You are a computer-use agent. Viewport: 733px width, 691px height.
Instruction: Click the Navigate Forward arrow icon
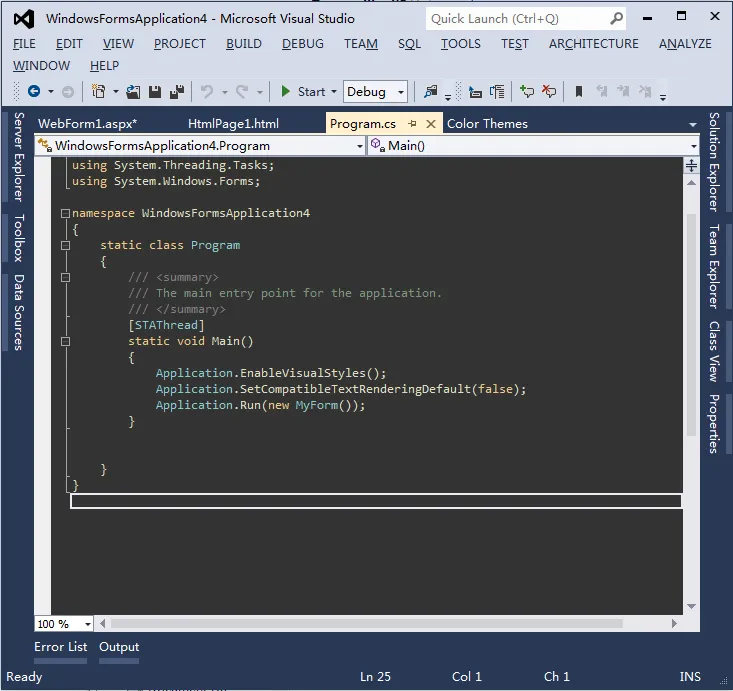coord(68,92)
